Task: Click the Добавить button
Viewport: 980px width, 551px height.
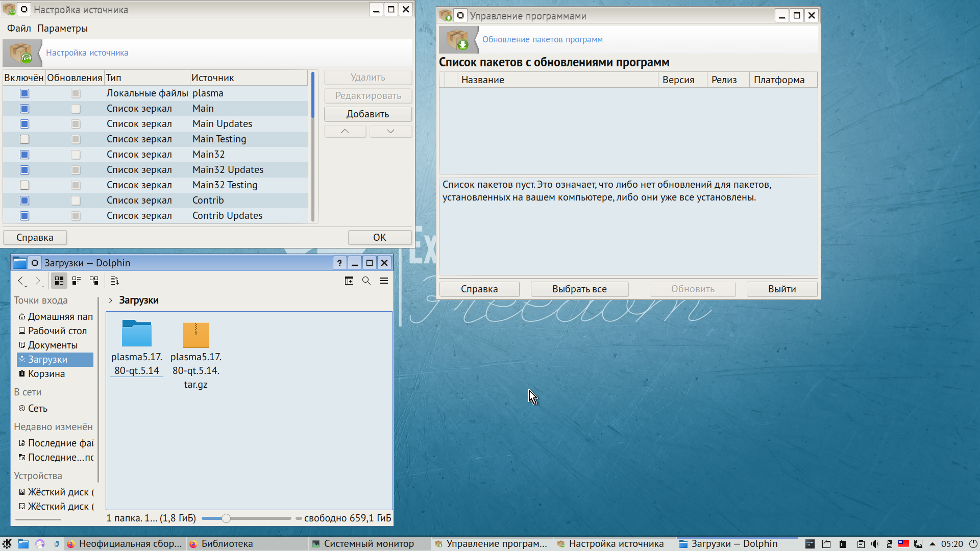Action: (x=367, y=114)
